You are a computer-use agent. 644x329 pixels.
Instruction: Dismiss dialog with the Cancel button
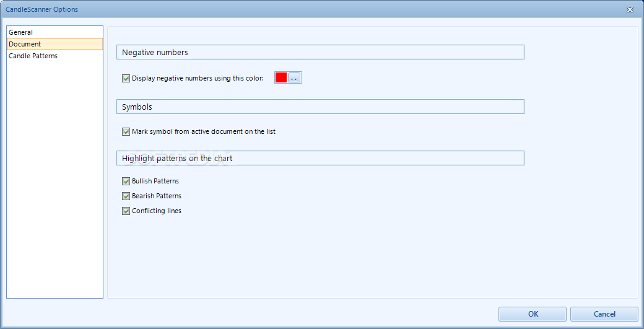[604, 314]
